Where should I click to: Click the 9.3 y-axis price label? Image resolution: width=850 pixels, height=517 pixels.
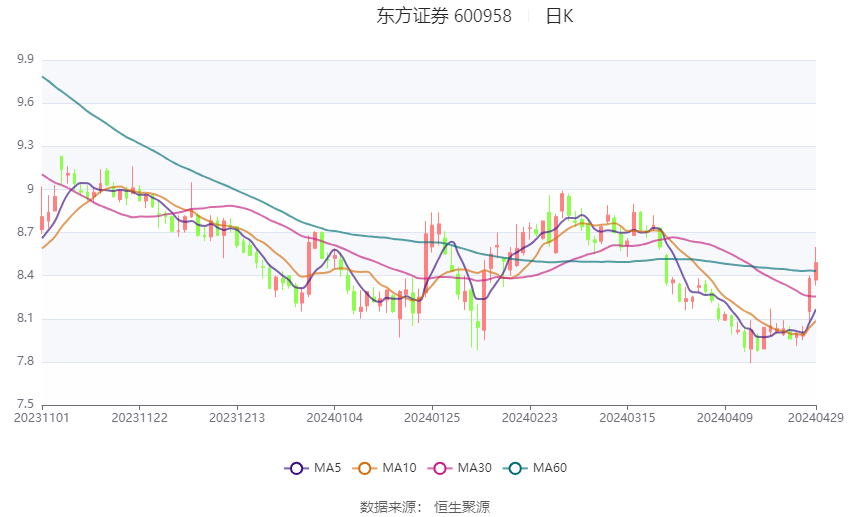click(x=25, y=145)
